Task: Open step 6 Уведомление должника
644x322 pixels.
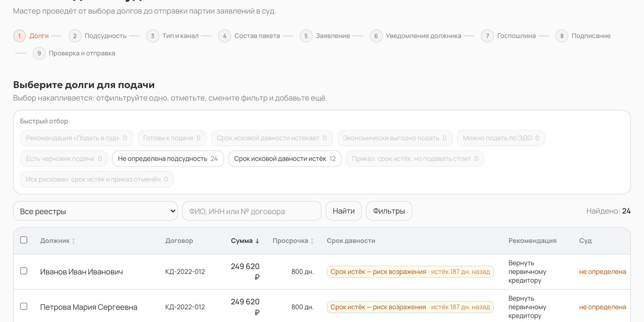Action: click(415, 36)
